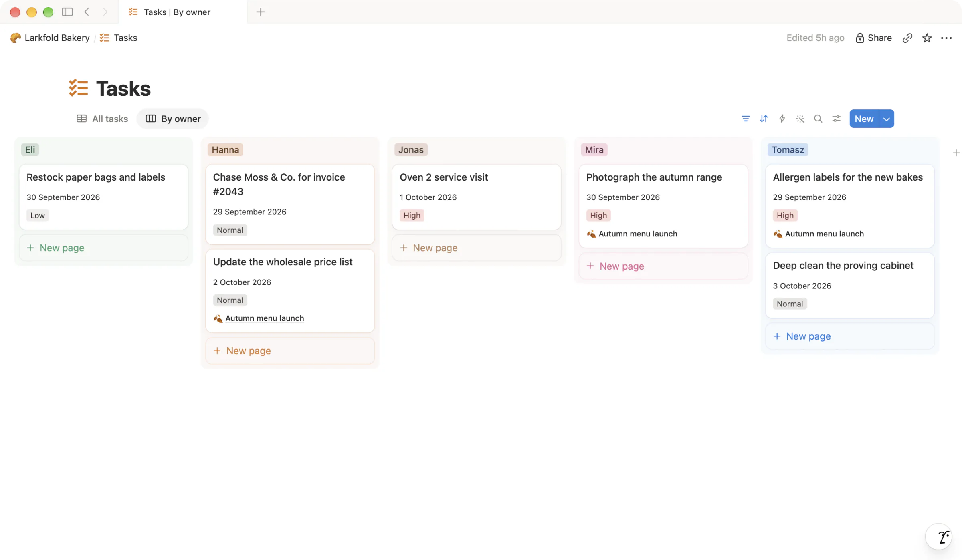
Task: Click the Tomasz group label
Action: (788, 149)
